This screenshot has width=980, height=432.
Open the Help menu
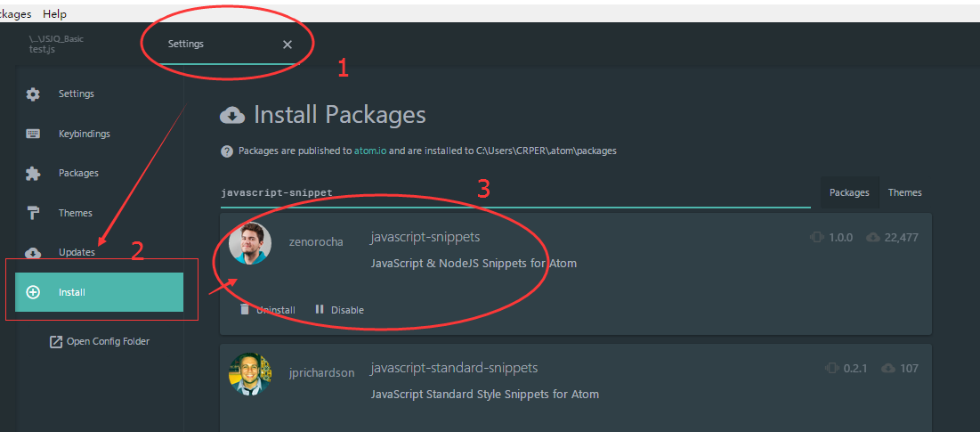54,14
